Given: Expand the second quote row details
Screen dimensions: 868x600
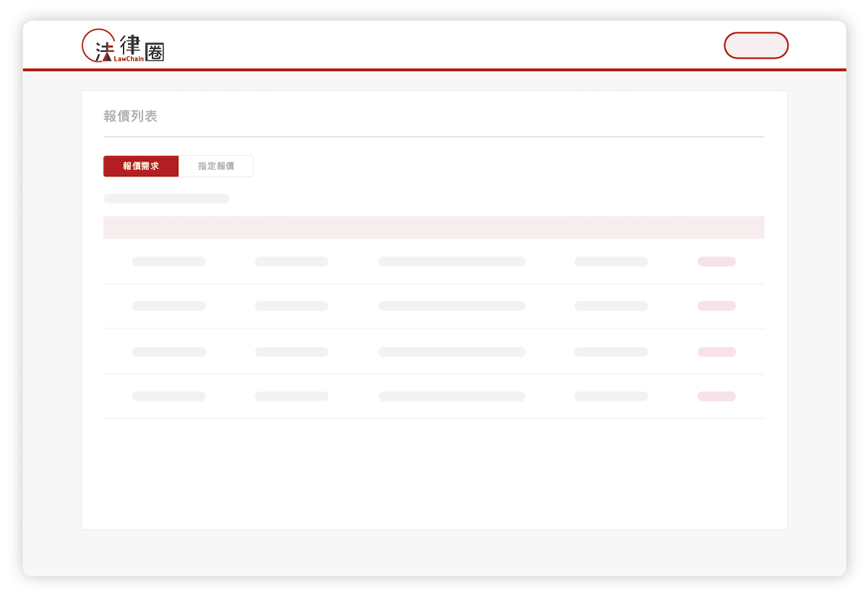Looking at the screenshot, I should point(434,306).
